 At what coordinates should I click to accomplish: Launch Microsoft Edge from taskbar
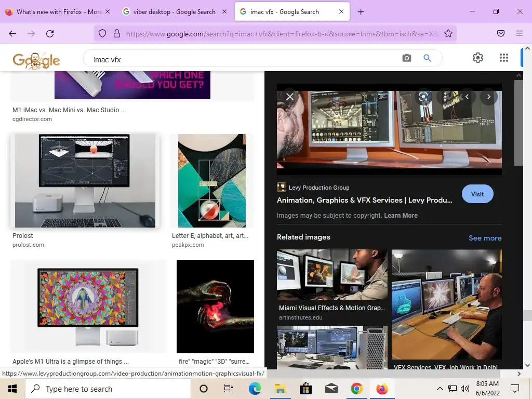pyautogui.click(x=255, y=389)
